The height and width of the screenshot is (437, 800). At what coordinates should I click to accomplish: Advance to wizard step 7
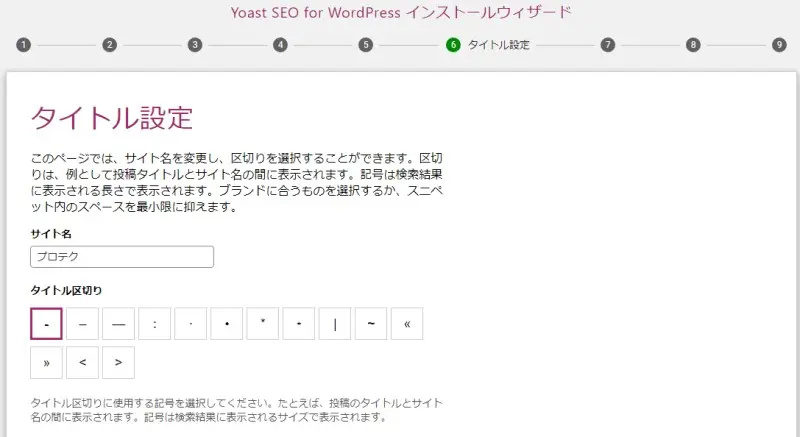click(607, 45)
